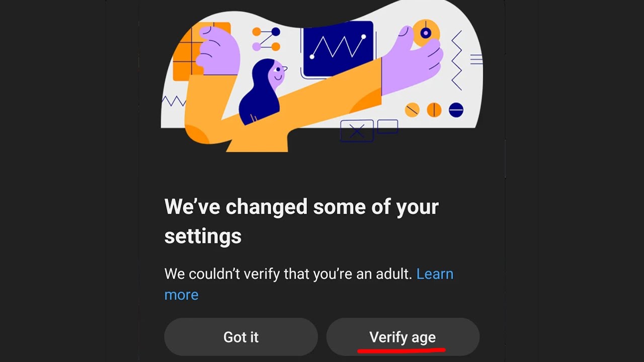
Task: Click the connected dots node diagram
Action: 266,39
